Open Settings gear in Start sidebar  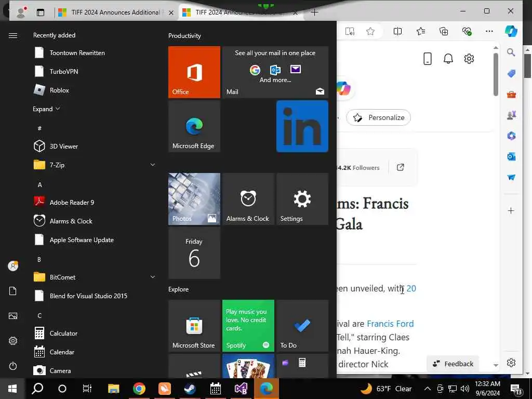click(x=13, y=341)
